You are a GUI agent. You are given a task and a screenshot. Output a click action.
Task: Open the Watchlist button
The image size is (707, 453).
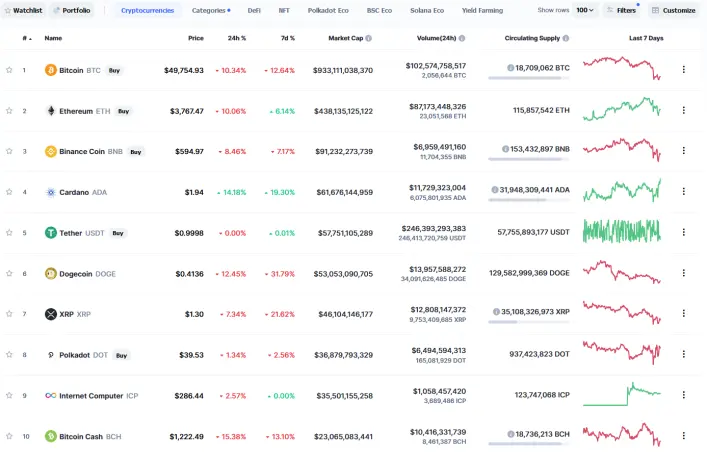[23, 10]
